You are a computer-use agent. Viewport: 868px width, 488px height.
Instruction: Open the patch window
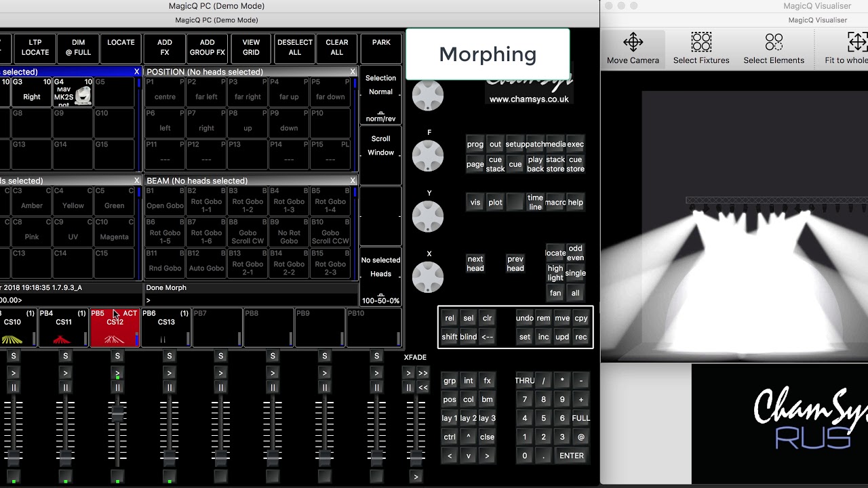[535, 144]
